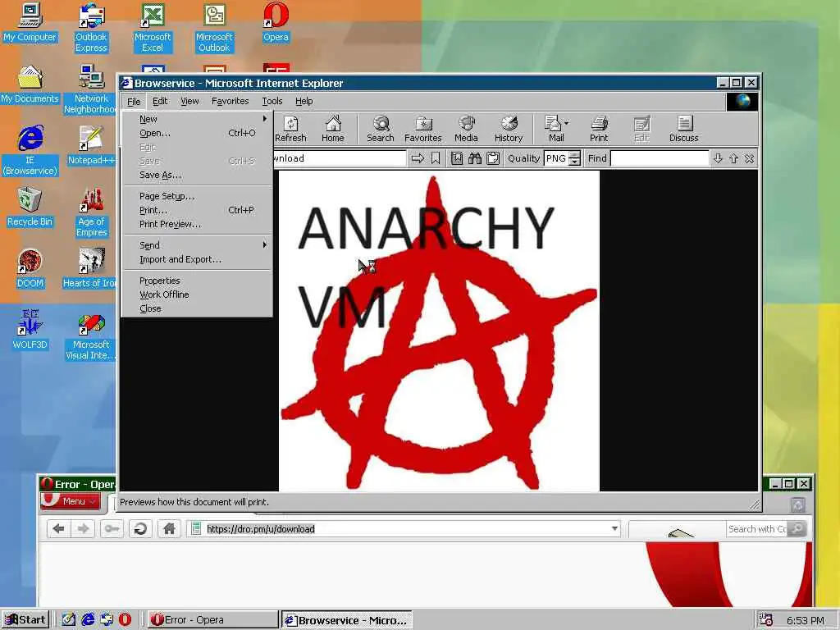
Task: Click the Opera home button
Action: [169, 529]
